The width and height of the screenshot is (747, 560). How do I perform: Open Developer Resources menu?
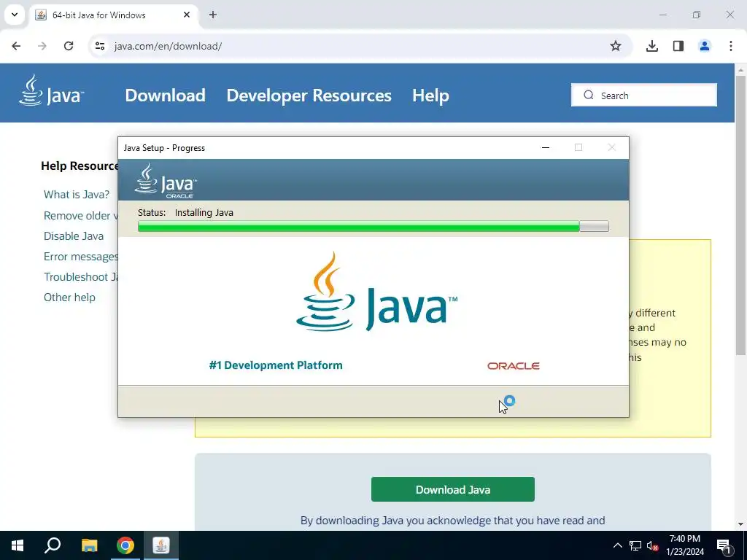coord(309,96)
